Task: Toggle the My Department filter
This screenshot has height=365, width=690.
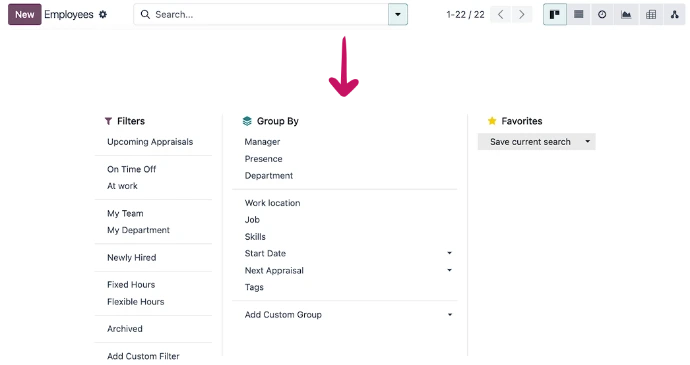Action: (x=138, y=230)
